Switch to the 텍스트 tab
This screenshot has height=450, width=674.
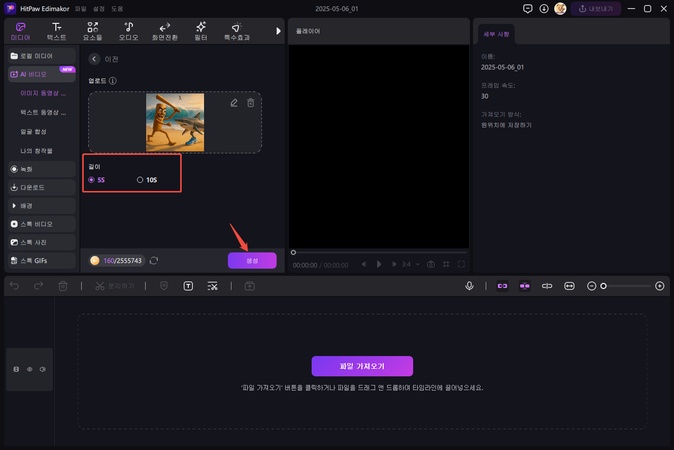(x=57, y=30)
